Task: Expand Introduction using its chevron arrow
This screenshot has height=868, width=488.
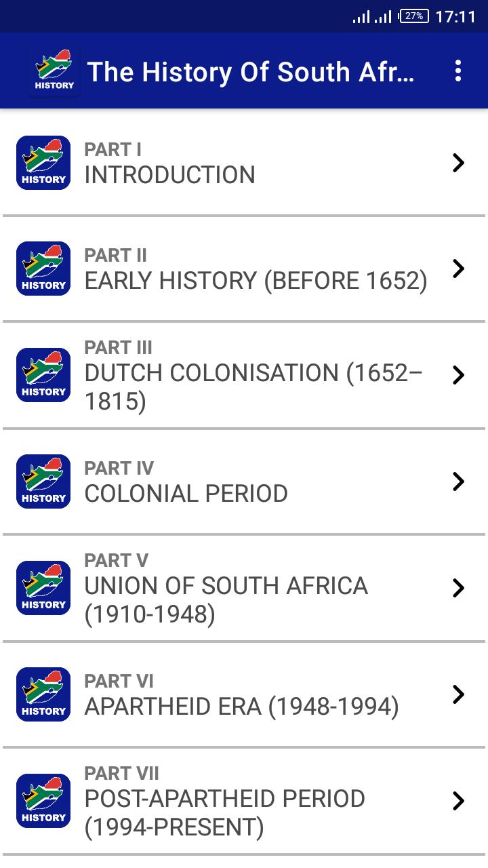Action: 458,163
